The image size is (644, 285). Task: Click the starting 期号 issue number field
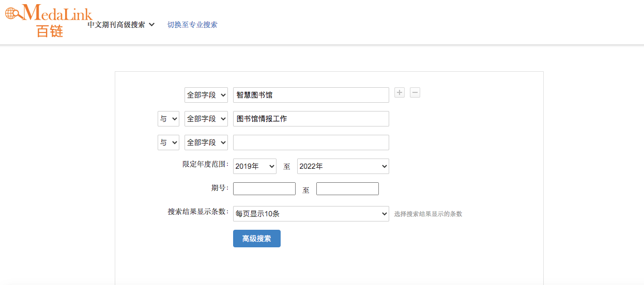tap(264, 189)
